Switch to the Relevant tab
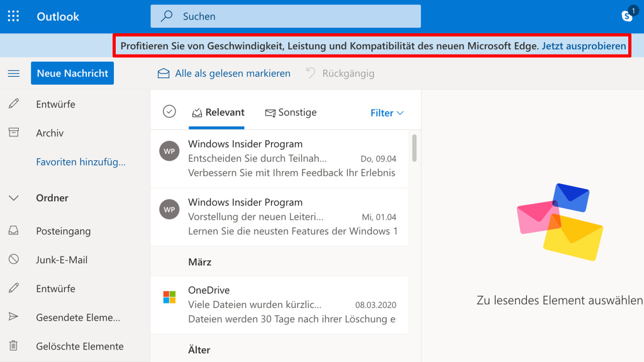The image size is (644, 362). pos(218,112)
